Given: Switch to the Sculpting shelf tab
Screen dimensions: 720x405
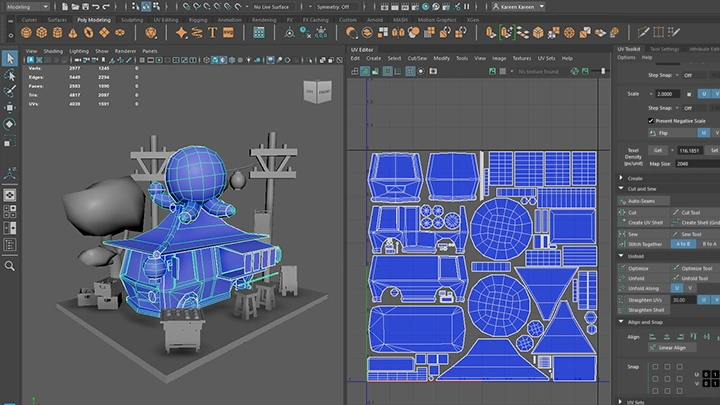Looking at the screenshot, I should point(131,19).
